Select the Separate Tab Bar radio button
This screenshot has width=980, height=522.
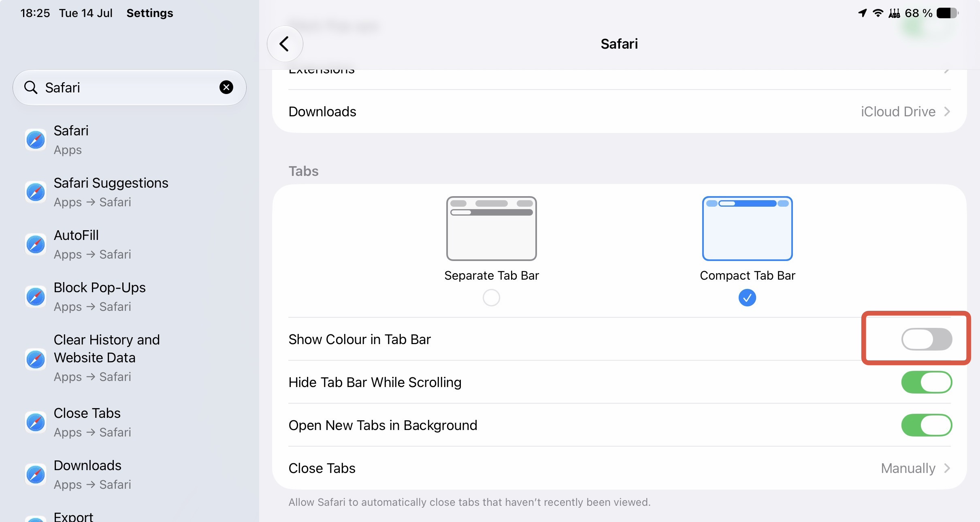[x=491, y=298]
